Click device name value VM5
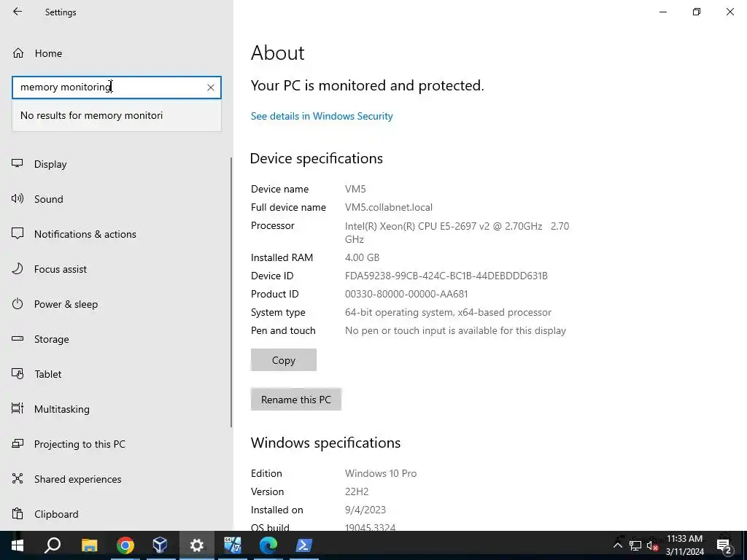Image resolution: width=747 pixels, height=560 pixels. 355,189
